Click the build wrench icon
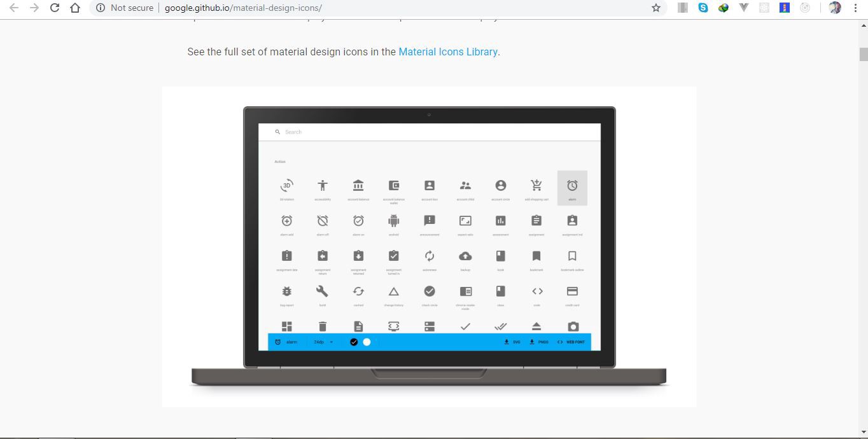The width and height of the screenshot is (868, 439). click(322, 291)
